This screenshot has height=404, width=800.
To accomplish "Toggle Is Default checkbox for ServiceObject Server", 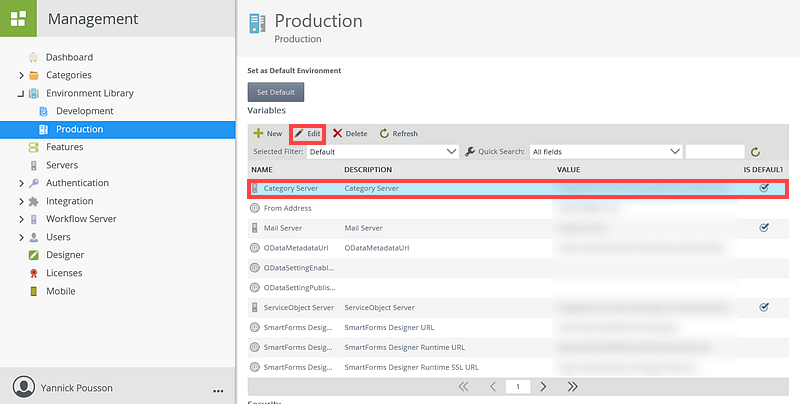I will click(x=764, y=307).
